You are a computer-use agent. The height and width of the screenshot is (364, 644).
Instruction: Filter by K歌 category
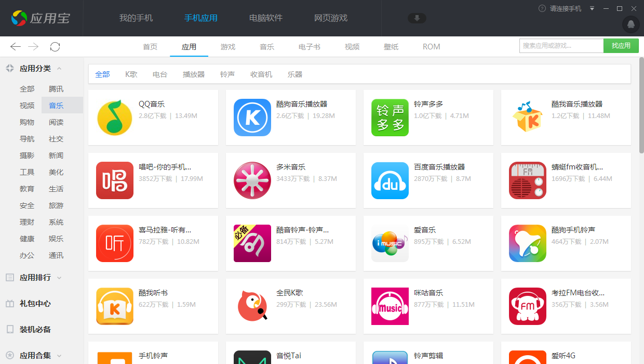point(131,74)
